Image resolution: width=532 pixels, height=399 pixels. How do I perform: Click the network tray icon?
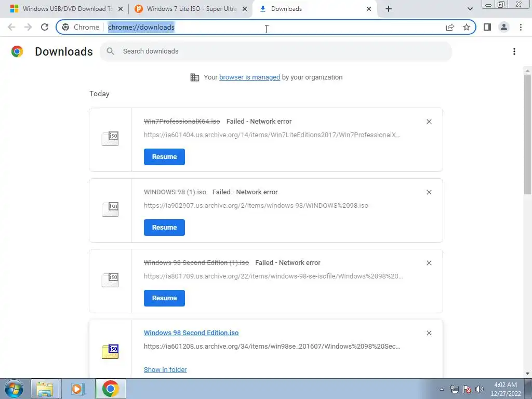(x=454, y=389)
